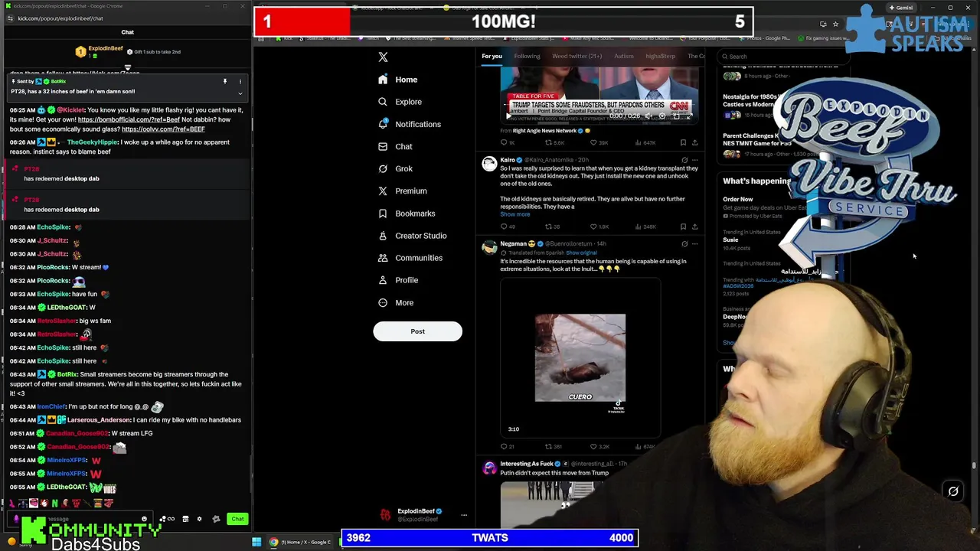Open the Bookmarks icon
980x551 pixels.
tap(383, 214)
